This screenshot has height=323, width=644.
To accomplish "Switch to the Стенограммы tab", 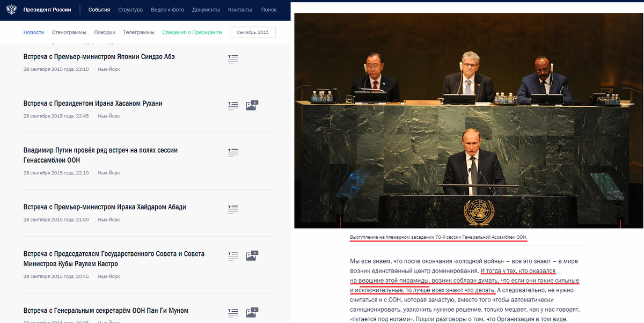I will (x=69, y=32).
